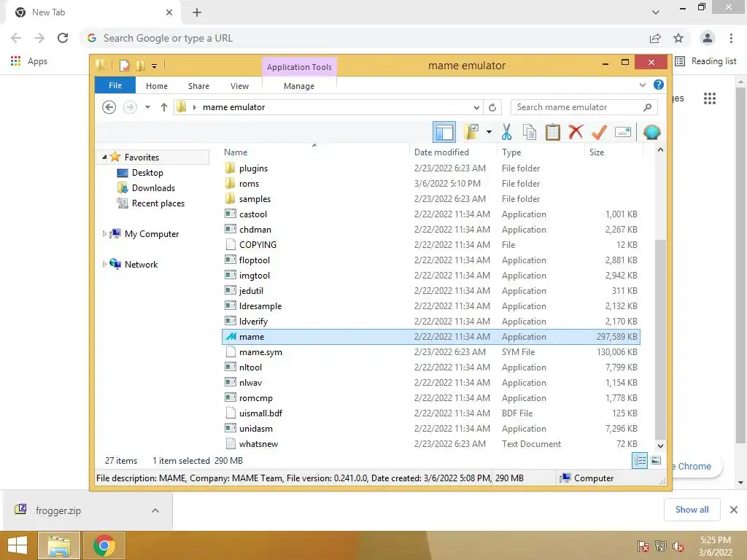Screen dimensions: 747x560
Task: Click the Windows Start button
Action: tap(18, 545)
